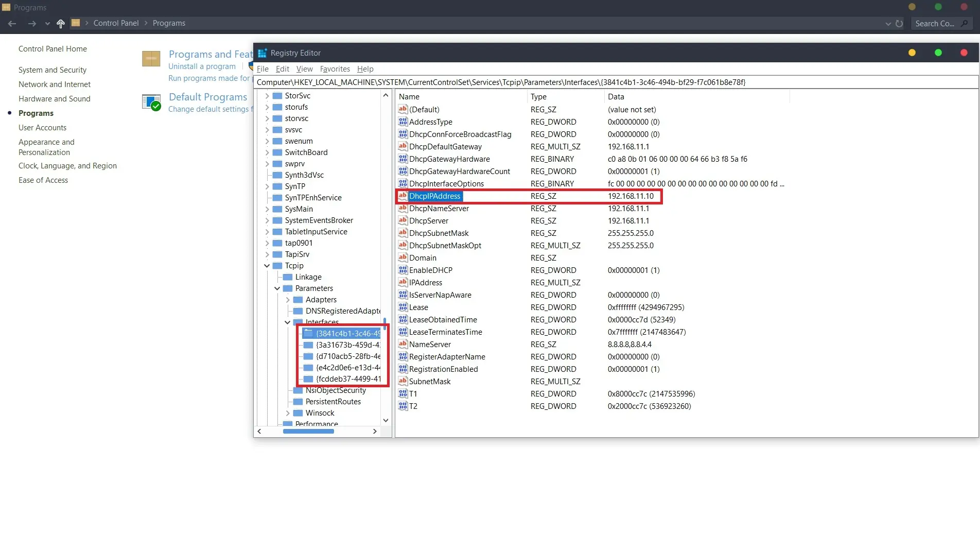The image size is (980, 550).
Task: Click the Parameters folder icon in tree
Action: coord(288,288)
